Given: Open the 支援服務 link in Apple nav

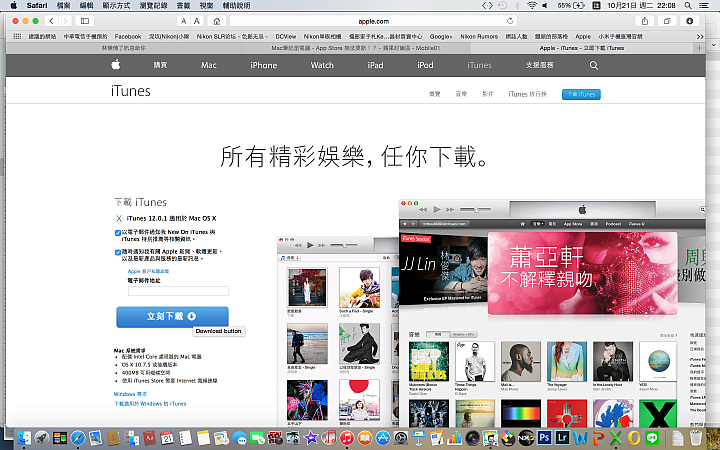Looking at the screenshot, I should (x=540, y=65).
